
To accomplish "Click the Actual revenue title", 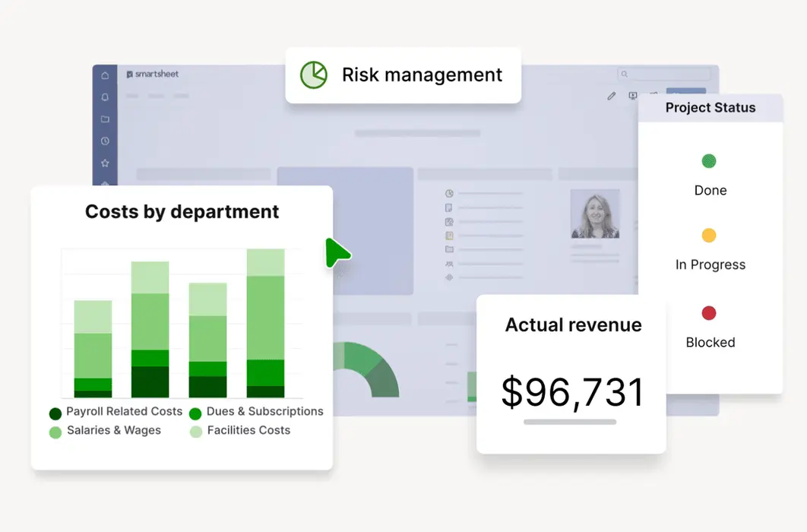I will (574, 325).
